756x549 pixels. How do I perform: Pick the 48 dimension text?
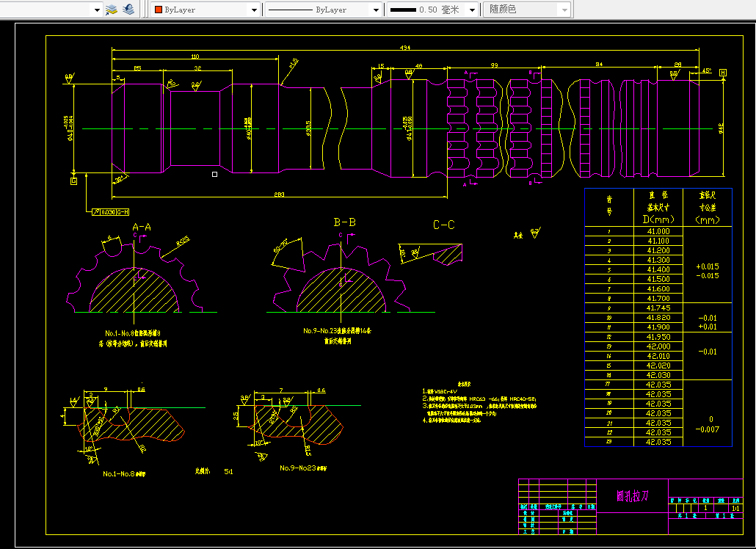[418, 66]
